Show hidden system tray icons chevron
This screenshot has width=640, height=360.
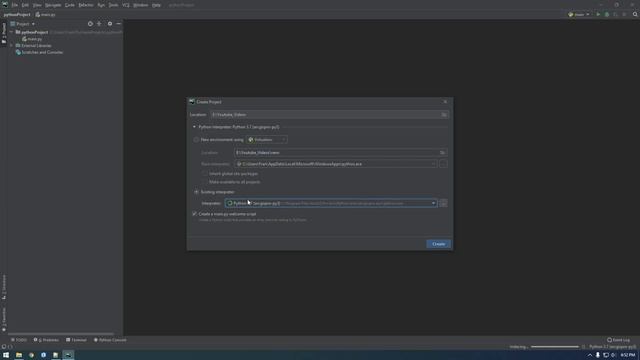coord(590,355)
